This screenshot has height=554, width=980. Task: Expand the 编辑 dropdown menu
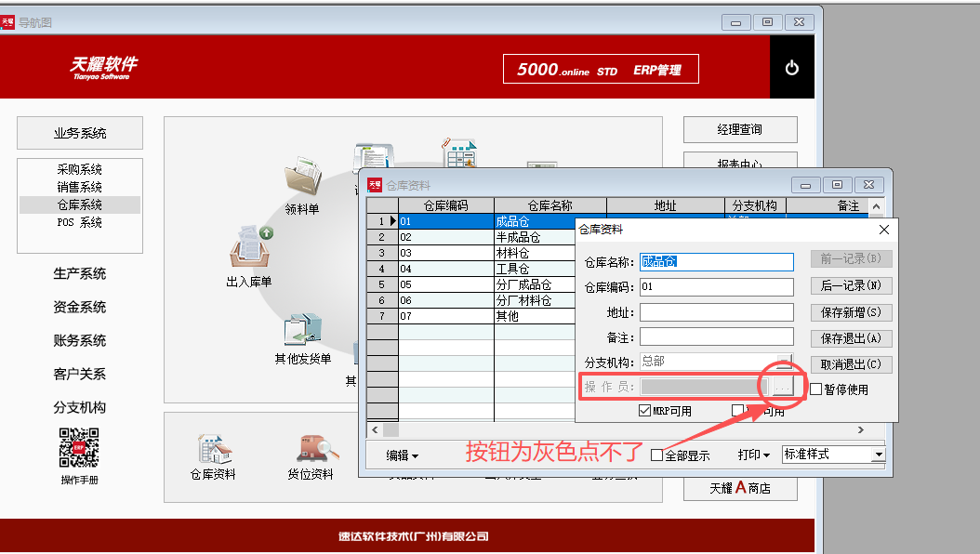403,455
